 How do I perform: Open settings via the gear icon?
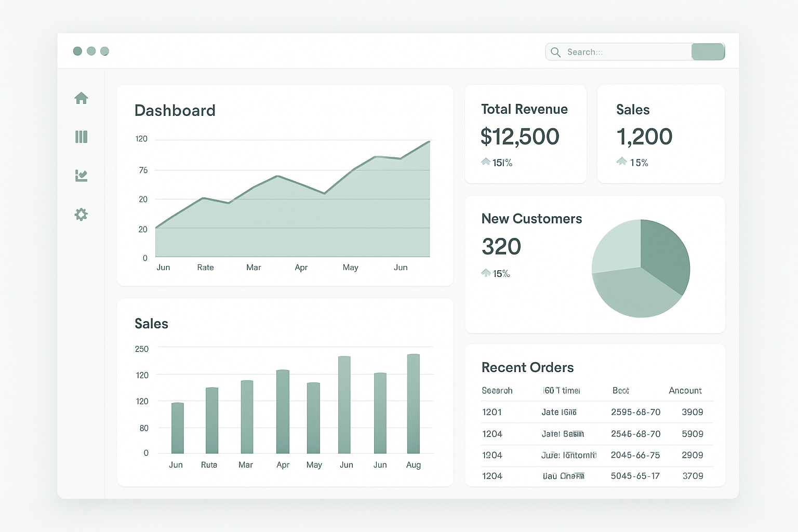[x=81, y=215]
